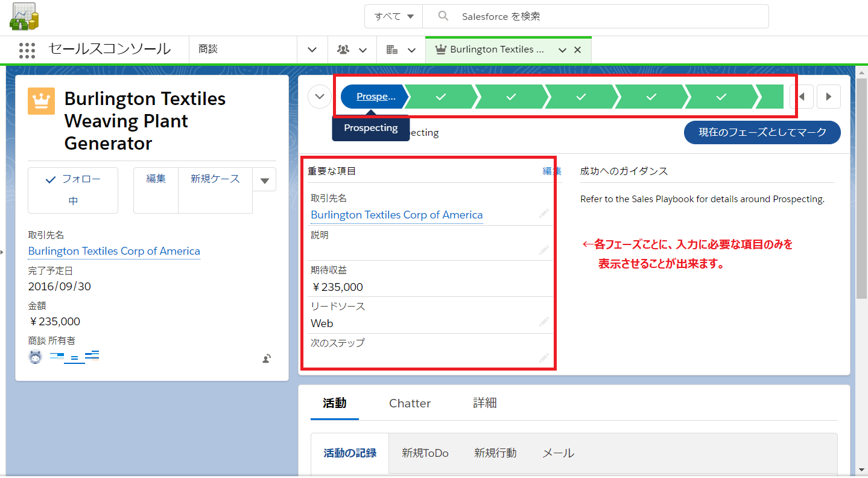Open more actions dropdown beside 新規ケース
Screen dimensions: 868x478
click(264, 180)
